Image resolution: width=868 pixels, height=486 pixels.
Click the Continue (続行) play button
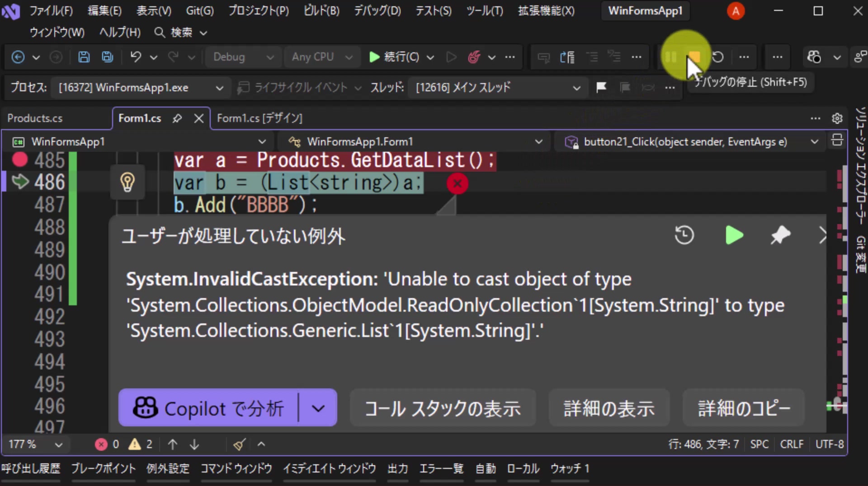tap(394, 57)
